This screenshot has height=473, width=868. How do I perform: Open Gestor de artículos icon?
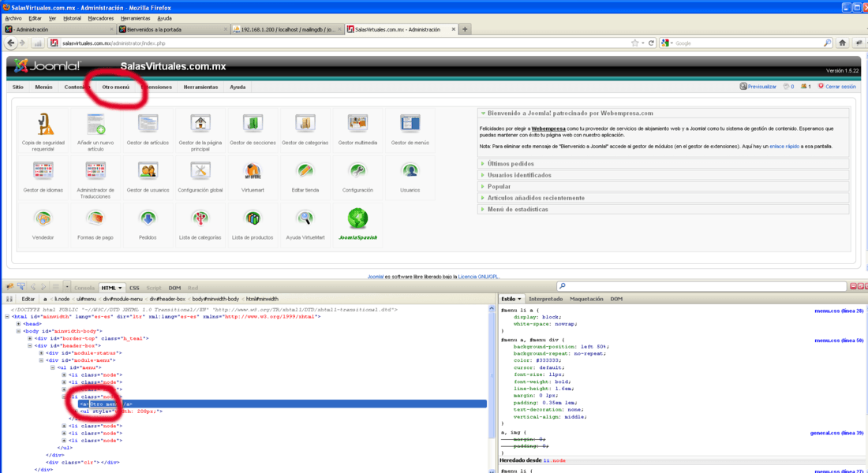point(148,123)
